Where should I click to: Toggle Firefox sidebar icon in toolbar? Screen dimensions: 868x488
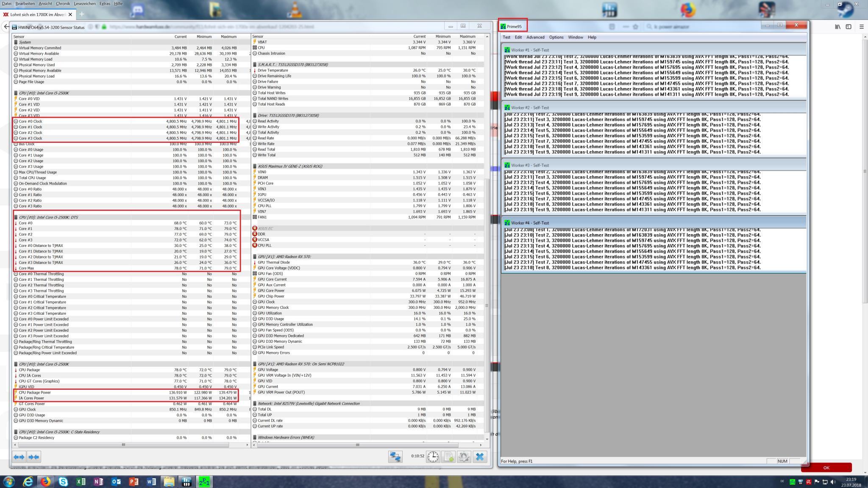[849, 27]
